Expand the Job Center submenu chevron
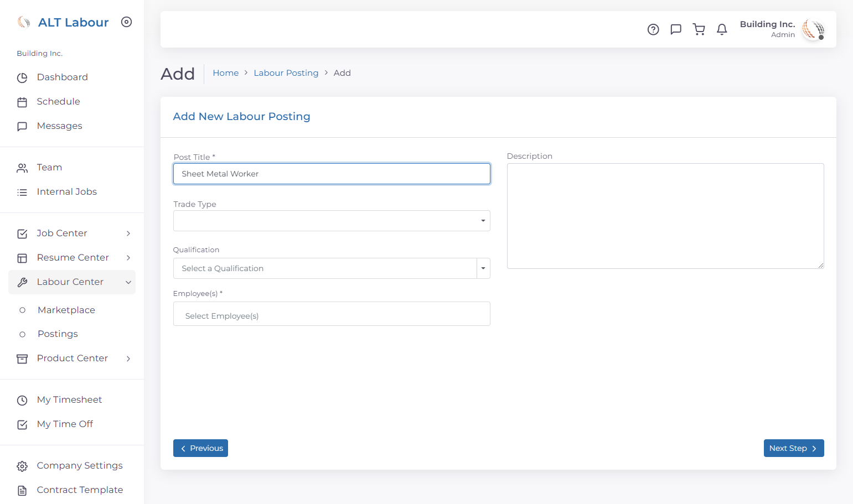The width and height of the screenshot is (853, 504). pos(128,233)
